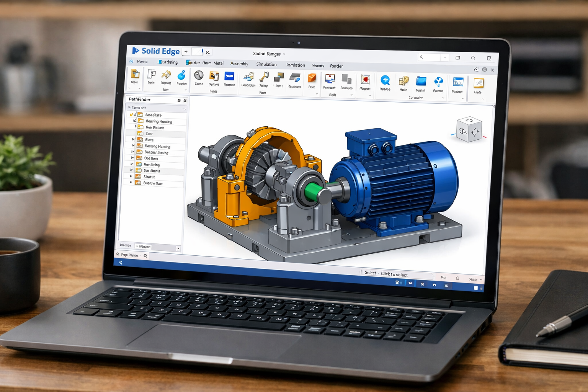Click the round gray dial icon in ribbon
The image size is (588, 392).
pos(199,75)
